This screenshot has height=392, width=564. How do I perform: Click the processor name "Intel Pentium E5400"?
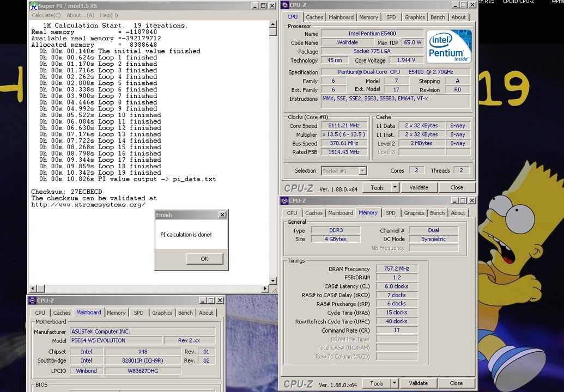[x=372, y=33]
